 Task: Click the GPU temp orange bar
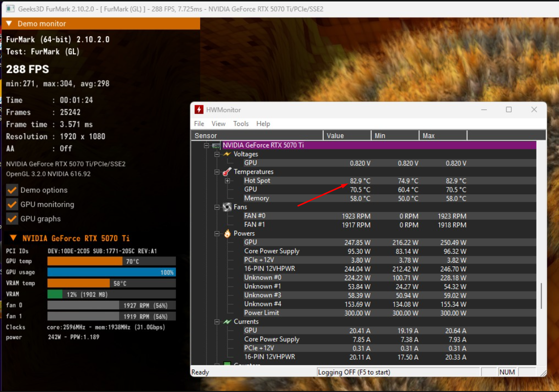click(x=85, y=261)
